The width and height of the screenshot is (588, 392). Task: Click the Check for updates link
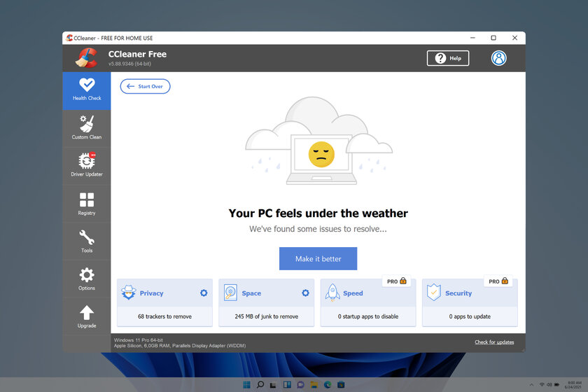pos(494,342)
